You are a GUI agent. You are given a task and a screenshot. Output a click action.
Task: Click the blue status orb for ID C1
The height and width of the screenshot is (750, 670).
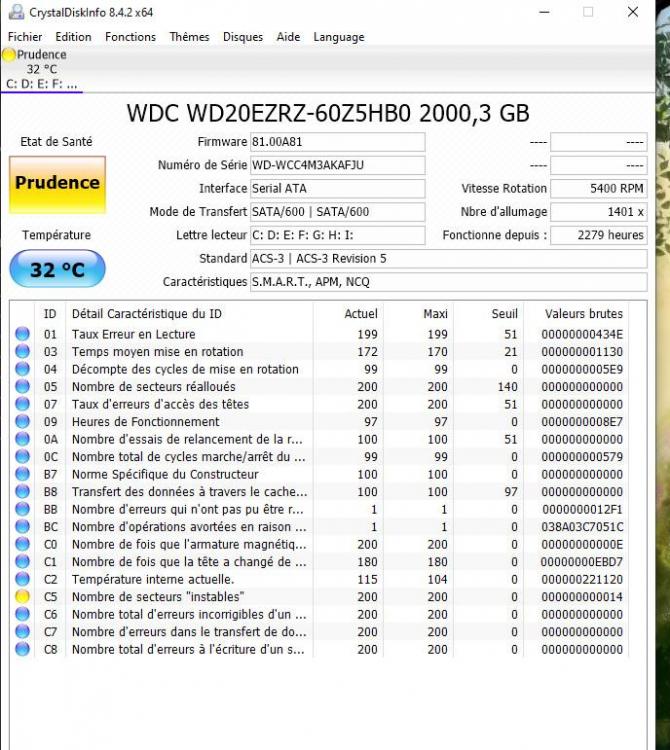click(x=22, y=562)
